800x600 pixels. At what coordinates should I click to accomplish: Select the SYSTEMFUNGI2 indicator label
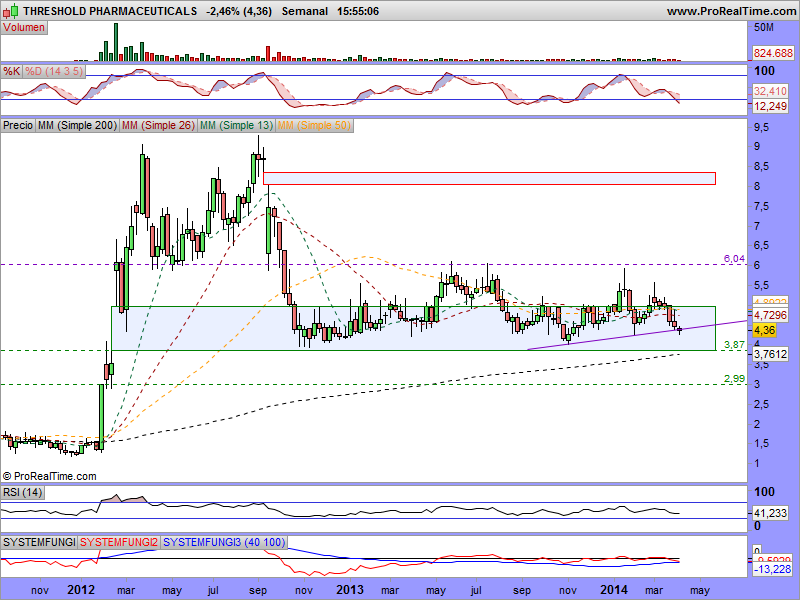point(119,542)
